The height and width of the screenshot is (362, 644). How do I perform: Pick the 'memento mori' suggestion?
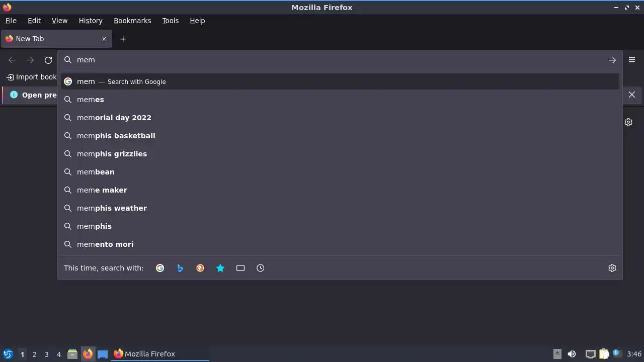340,244
